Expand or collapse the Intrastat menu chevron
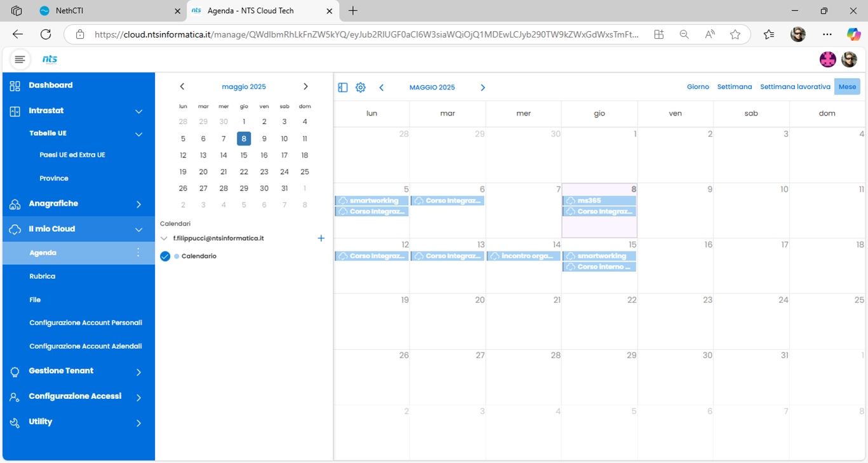Viewport: 868px width, 463px height. pyautogui.click(x=139, y=112)
